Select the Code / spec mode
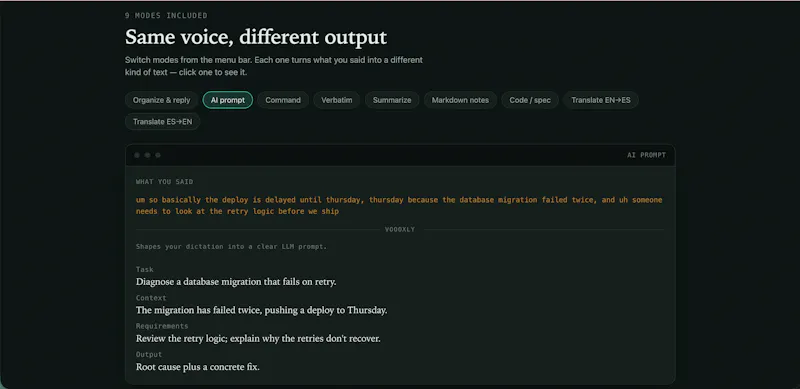Viewport: 800px width, 389px height. pos(530,100)
